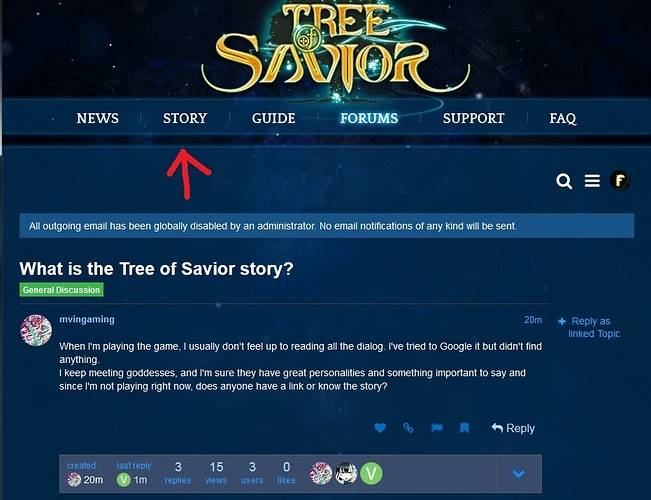This screenshot has width=651, height=500.
Task: Bookmark the post with bookmark icon
Action: tap(465, 428)
